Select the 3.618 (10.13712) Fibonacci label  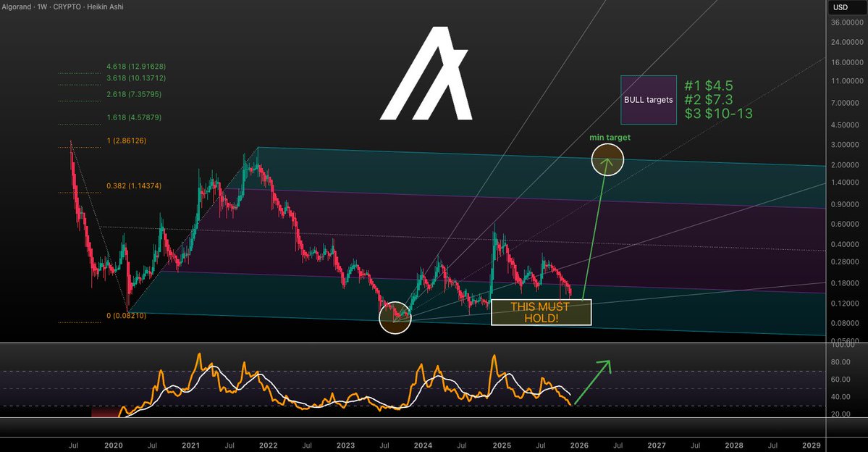coord(136,78)
